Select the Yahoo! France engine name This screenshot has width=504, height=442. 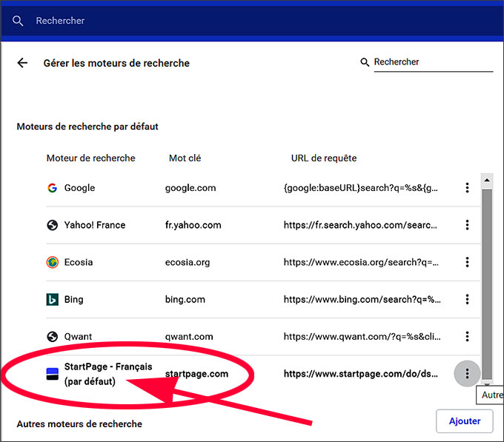95,225
